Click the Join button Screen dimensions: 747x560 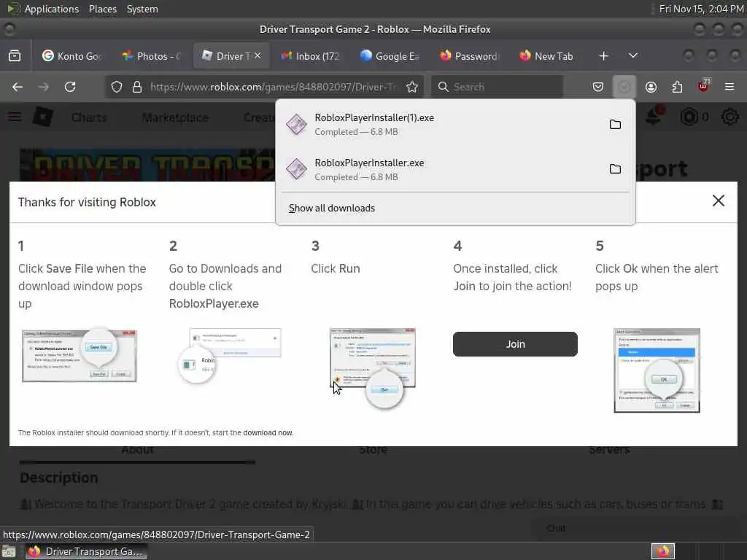point(515,344)
